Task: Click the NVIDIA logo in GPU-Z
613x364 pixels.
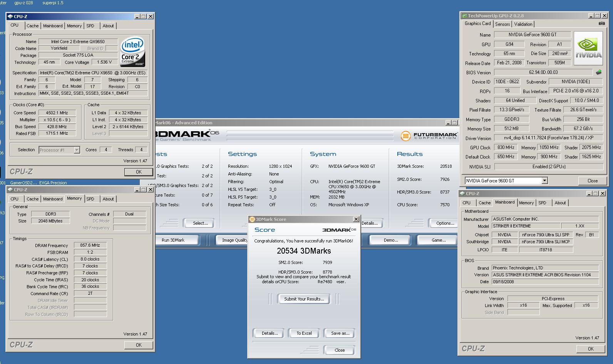Action: (x=588, y=48)
